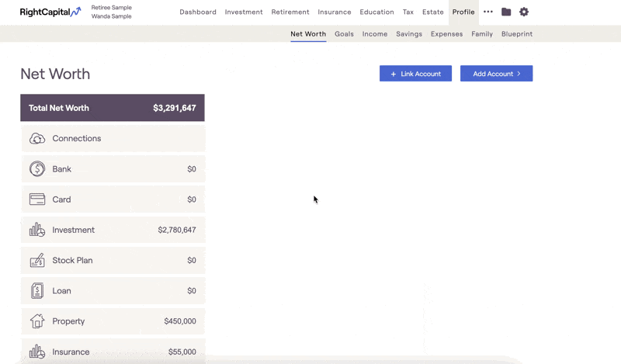Click the RightCapital logo
This screenshot has height=364, width=621.
pos(50,12)
